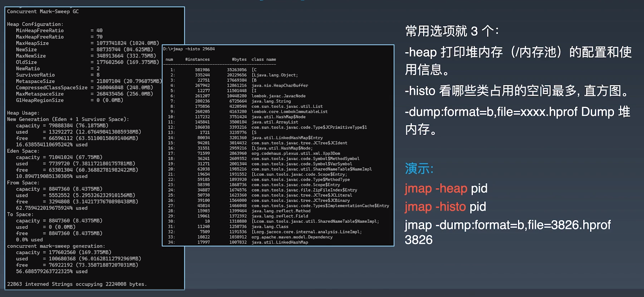
Task: Click Eden capacity 67.75MB line
Action: coord(59,157)
